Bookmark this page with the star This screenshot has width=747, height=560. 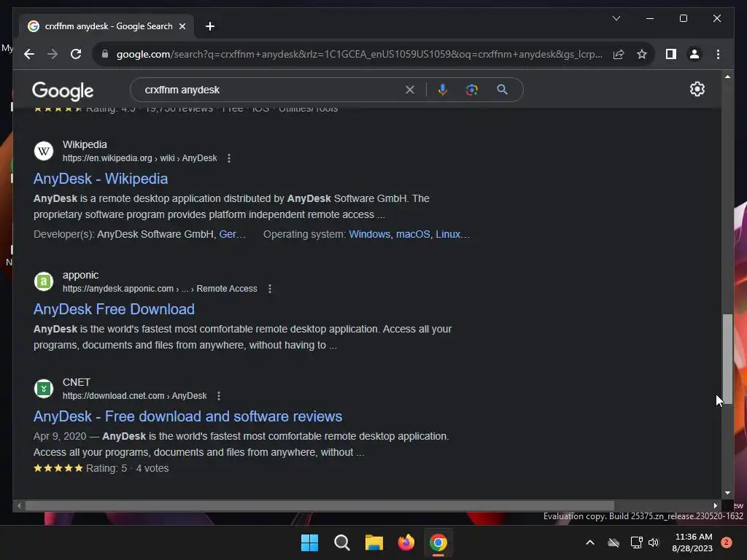[642, 54]
